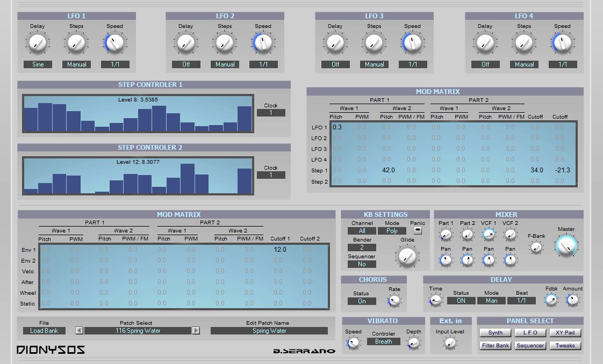Screen dimensions: 603x364
Task: Click the Mixer Part 2 level knob
Action: tap(467, 234)
